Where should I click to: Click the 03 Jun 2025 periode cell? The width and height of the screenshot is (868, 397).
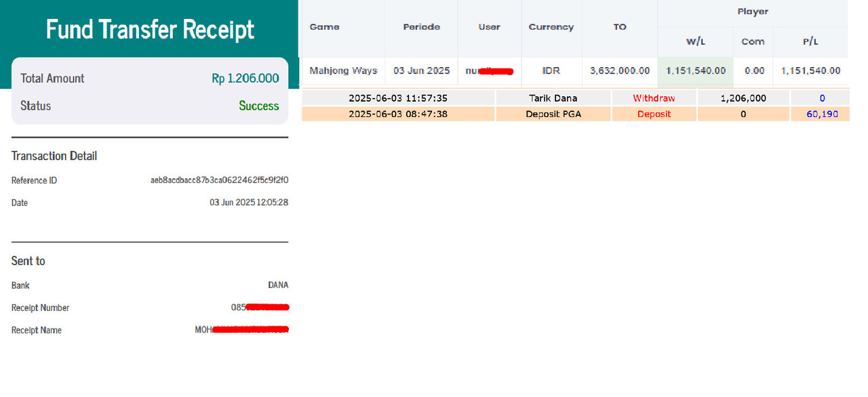tap(421, 70)
